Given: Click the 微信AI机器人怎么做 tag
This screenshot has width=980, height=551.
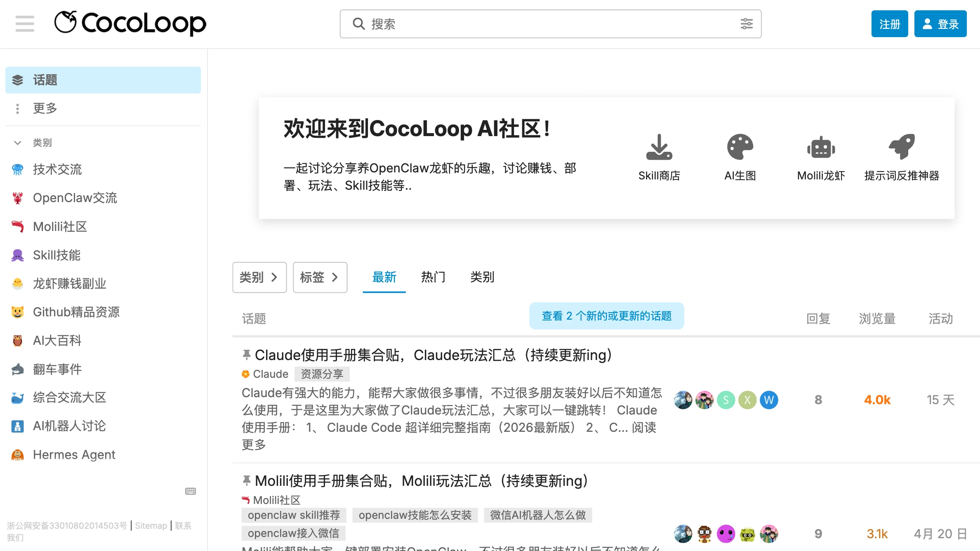Looking at the screenshot, I should 538,515.
